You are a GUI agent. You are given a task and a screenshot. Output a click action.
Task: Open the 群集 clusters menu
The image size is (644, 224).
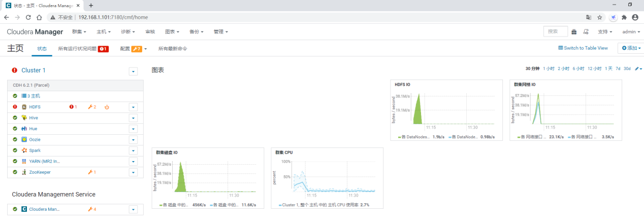tap(79, 31)
